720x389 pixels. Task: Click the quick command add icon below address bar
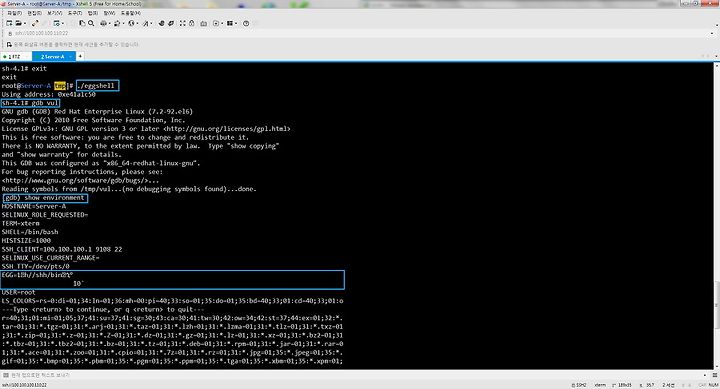[9, 45]
